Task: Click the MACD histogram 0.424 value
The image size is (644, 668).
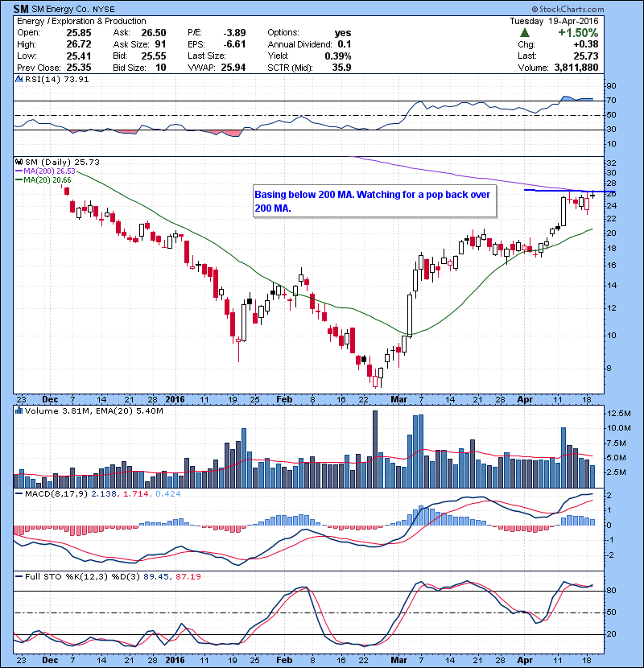Action: (168, 494)
